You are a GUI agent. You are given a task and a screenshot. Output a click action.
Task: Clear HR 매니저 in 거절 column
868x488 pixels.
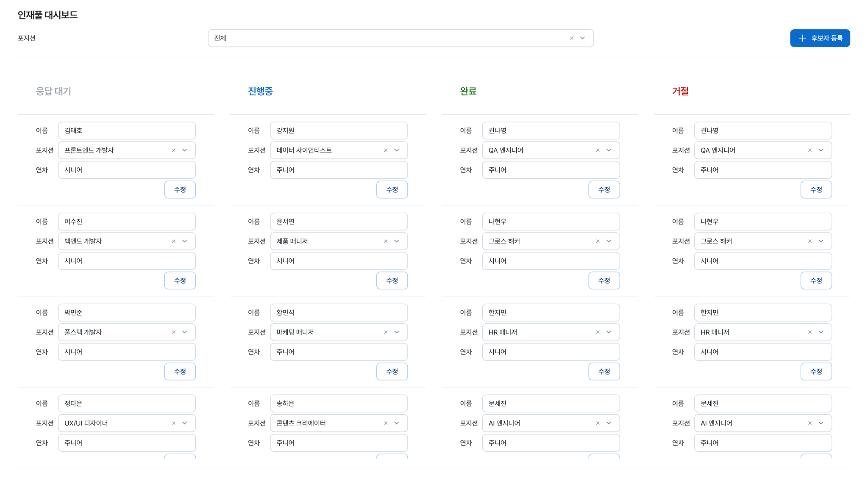point(810,333)
